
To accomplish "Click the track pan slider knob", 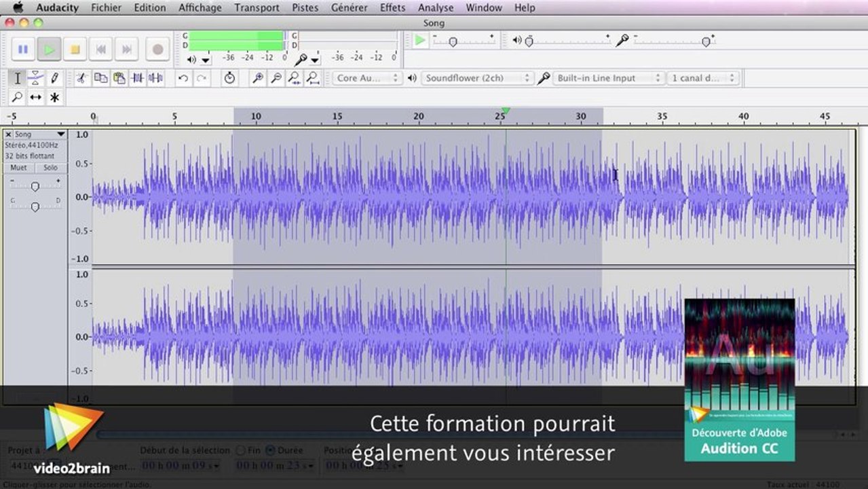I will click(x=35, y=207).
